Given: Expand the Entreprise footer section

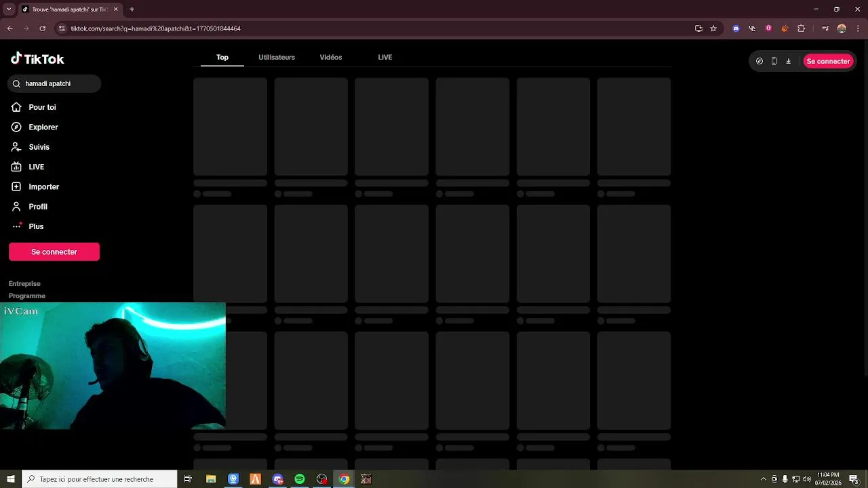Looking at the screenshot, I should click(x=24, y=283).
